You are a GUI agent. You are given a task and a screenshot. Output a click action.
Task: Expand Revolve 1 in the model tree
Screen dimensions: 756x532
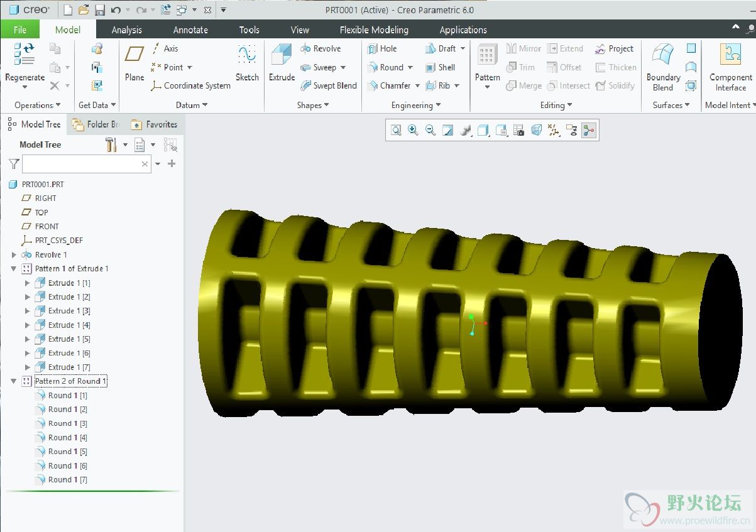pos(14,255)
